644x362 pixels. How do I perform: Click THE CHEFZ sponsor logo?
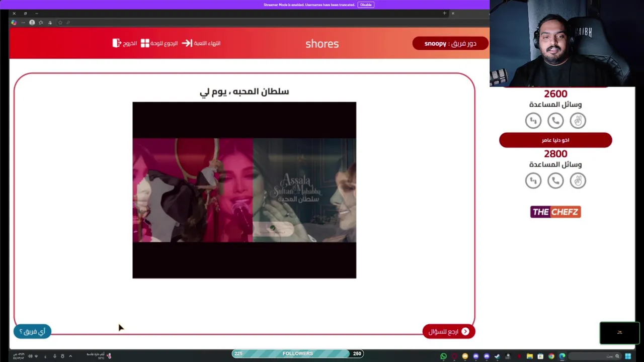click(555, 212)
